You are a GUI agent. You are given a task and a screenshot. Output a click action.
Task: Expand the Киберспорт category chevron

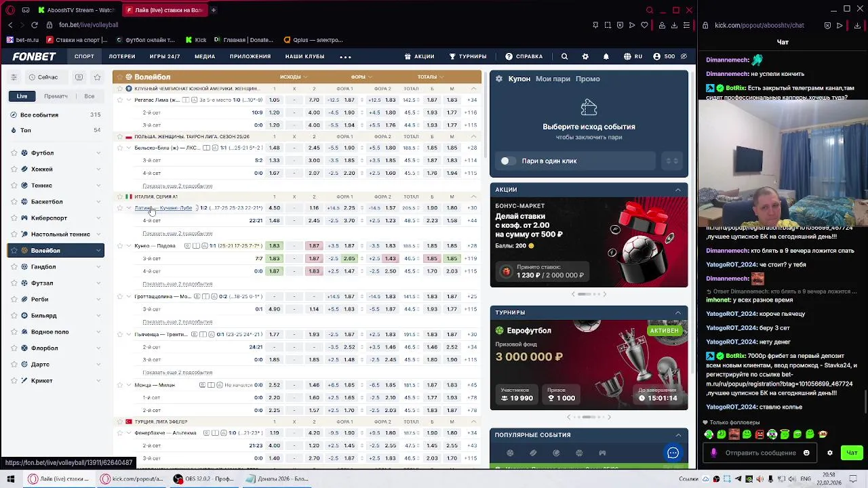[98, 218]
